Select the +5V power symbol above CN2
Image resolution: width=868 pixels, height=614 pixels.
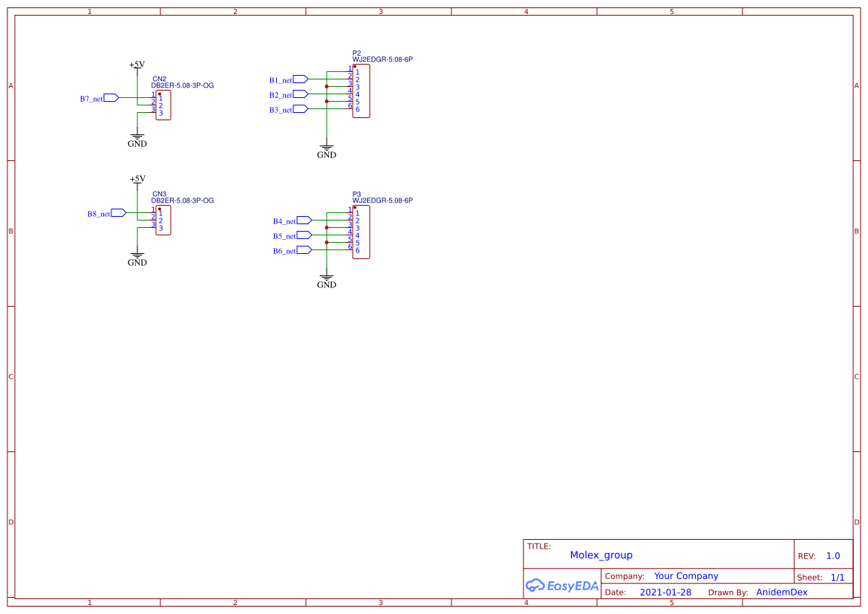coord(137,65)
